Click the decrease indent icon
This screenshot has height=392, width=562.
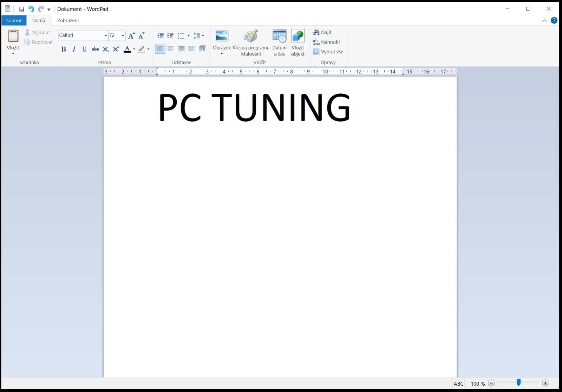pyautogui.click(x=161, y=36)
